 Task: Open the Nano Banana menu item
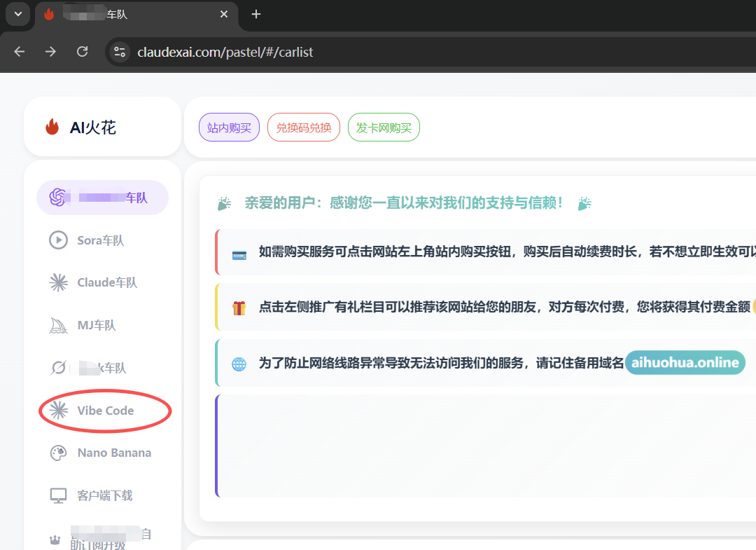pyautogui.click(x=113, y=453)
